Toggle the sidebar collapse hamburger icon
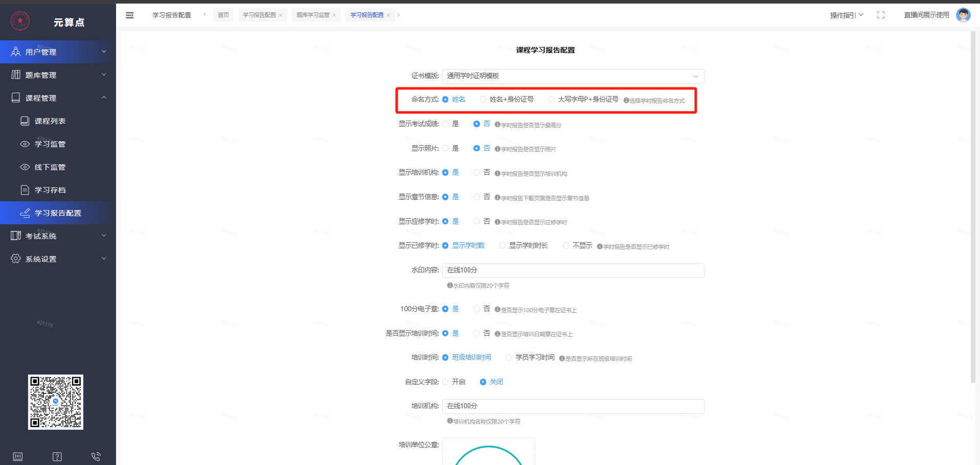 point(130,15)
